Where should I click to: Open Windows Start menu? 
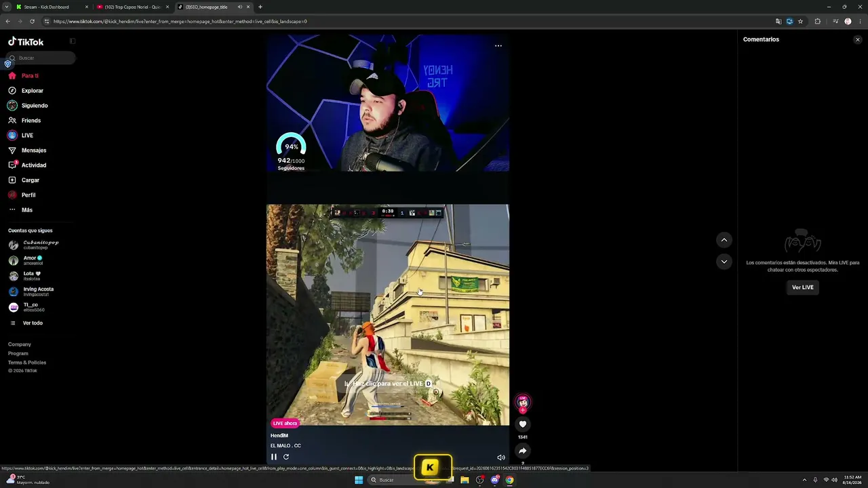point(359,480)
